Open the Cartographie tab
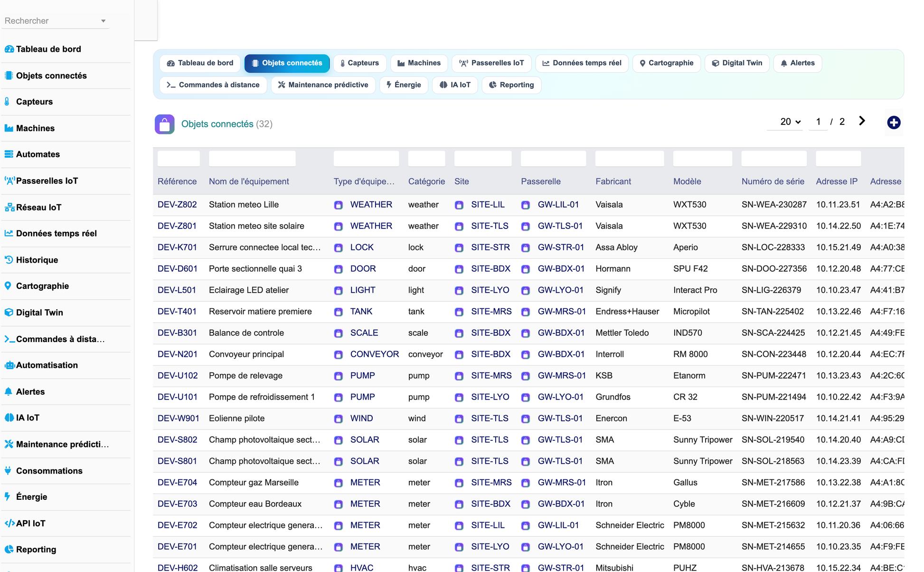 pos(666,63)
